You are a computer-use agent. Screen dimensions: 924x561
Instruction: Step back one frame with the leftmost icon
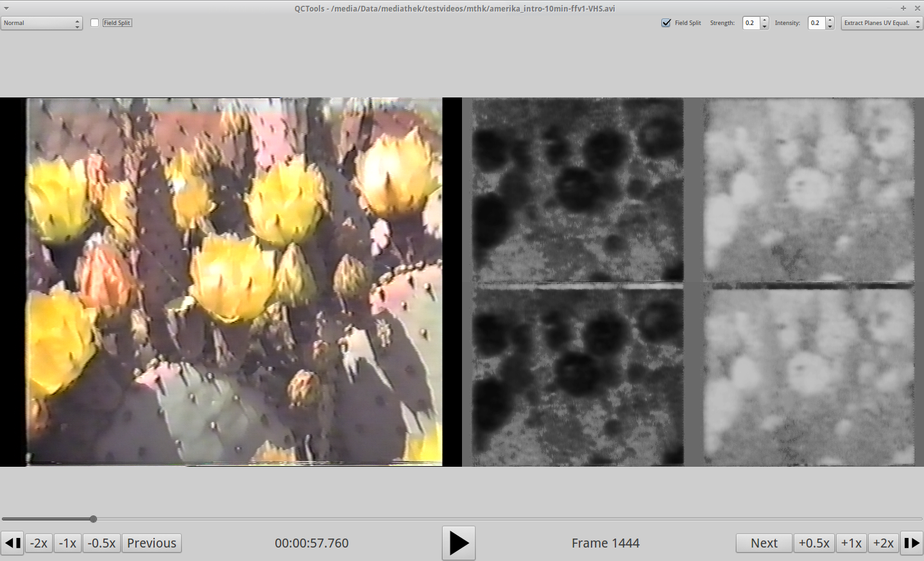12,543
